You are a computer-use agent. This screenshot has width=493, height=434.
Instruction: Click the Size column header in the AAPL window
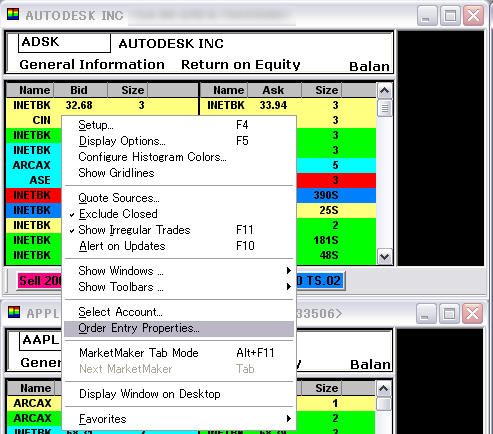pyautogui.click(x=322, y=388)
